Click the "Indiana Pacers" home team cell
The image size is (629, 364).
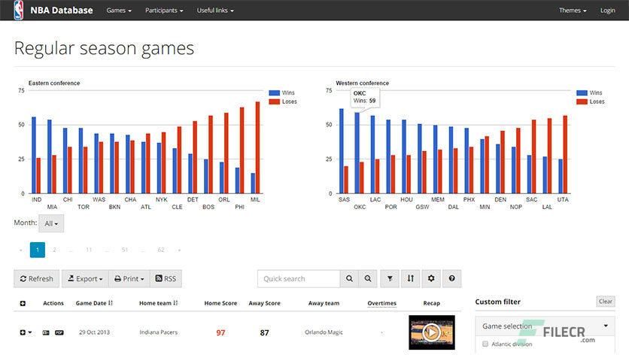(x=159, y=332)
